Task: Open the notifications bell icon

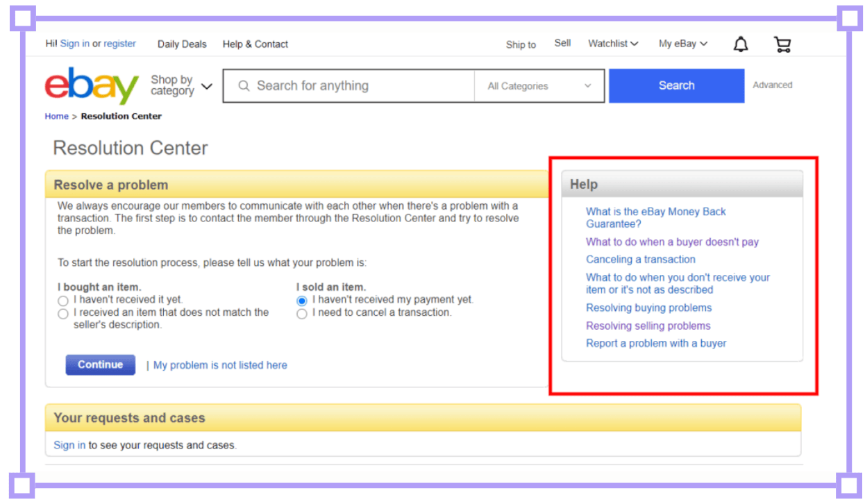Action: click(x=741, y=45)
